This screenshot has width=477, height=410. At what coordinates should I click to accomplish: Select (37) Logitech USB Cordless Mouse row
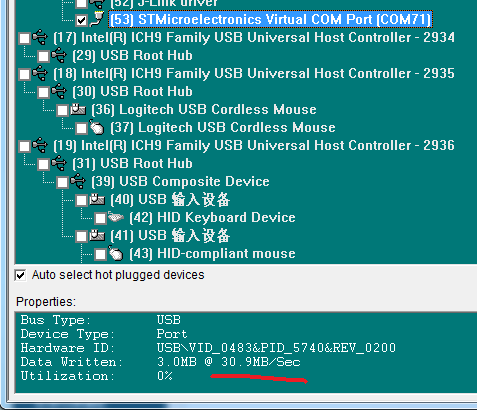(x=223, y=127)
